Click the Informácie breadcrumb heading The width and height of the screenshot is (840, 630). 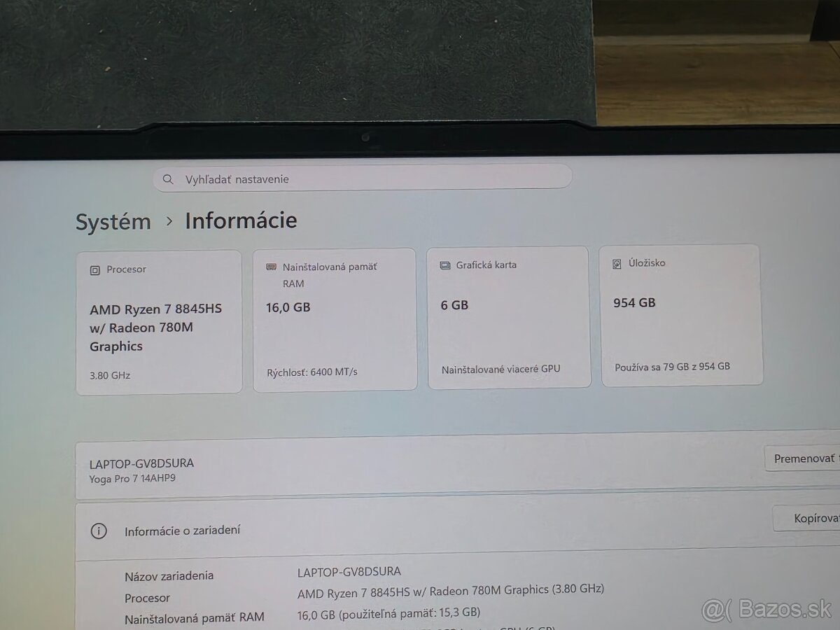coord(241,220)
